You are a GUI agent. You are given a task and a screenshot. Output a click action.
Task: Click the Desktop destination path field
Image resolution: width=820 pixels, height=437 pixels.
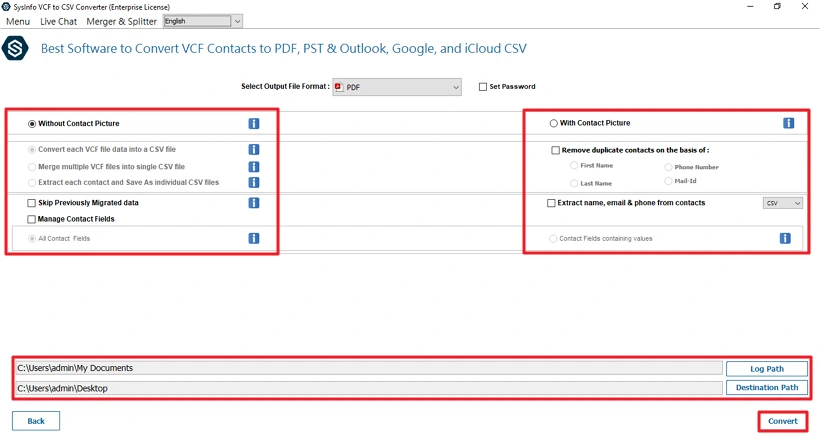tap(369, 388)
